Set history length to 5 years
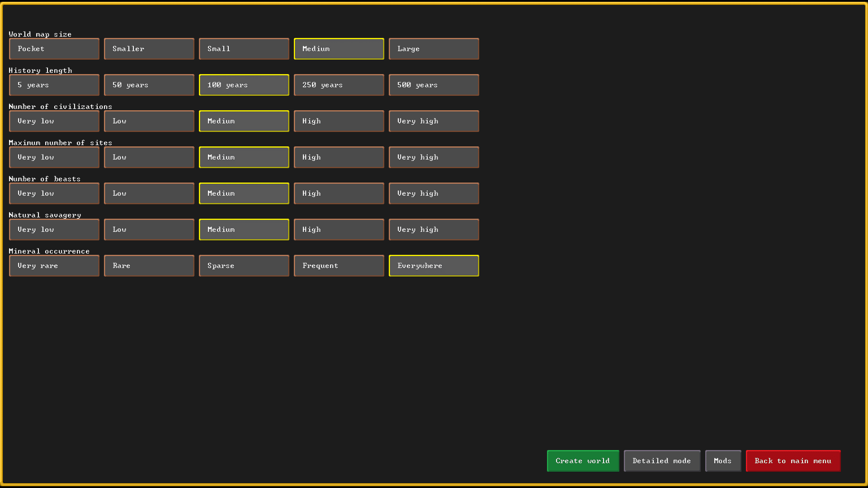Image resolution: width=868 pixels, height=488 pixels. pos(54,85)
